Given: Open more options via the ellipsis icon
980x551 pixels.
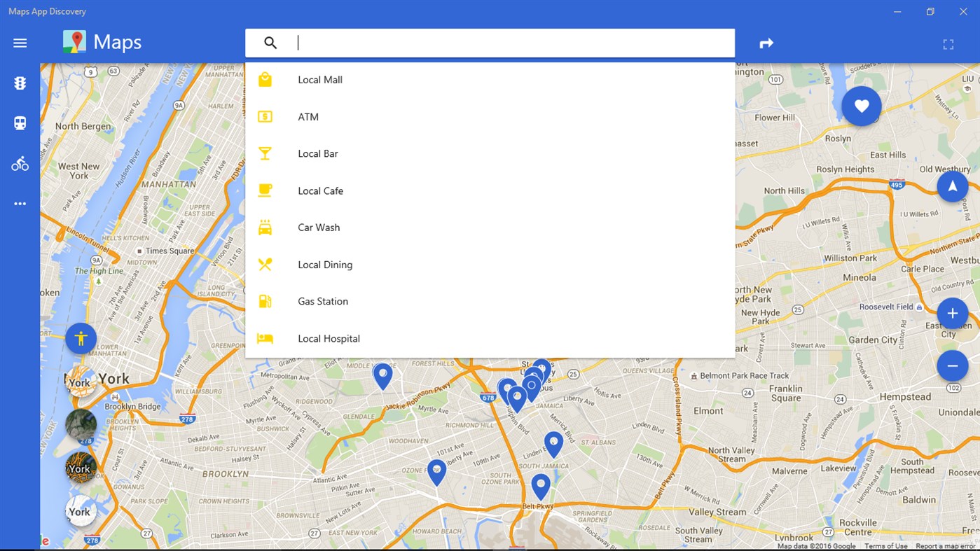Looking at the screenshot, I should pos(19,203).
